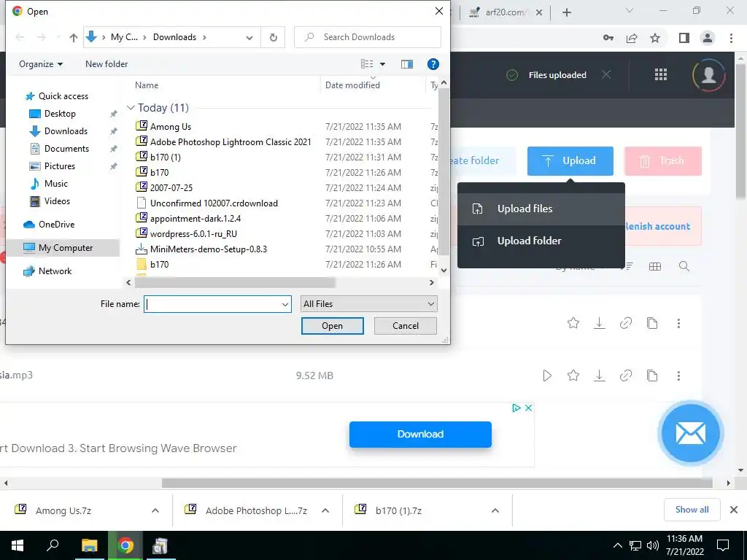The width and height of the screenshot is (747, 560).
Task: Select appointment-dark.1.2.4 file
Action: pos(195,219)
